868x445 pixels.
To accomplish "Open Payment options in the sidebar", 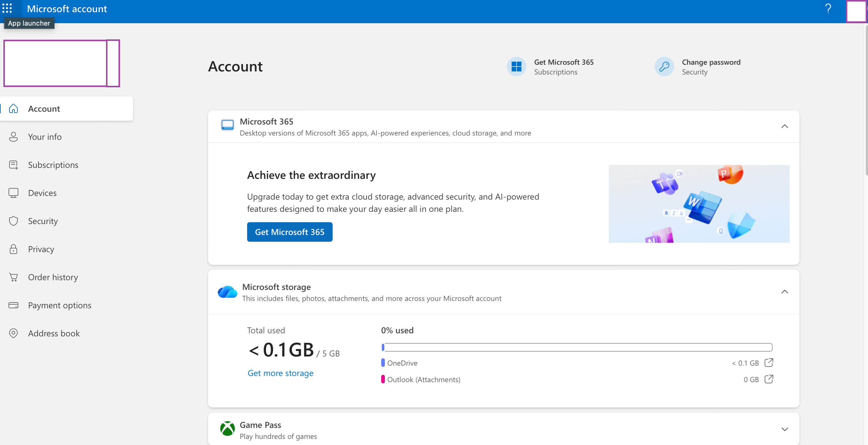I will pos(67,305).
